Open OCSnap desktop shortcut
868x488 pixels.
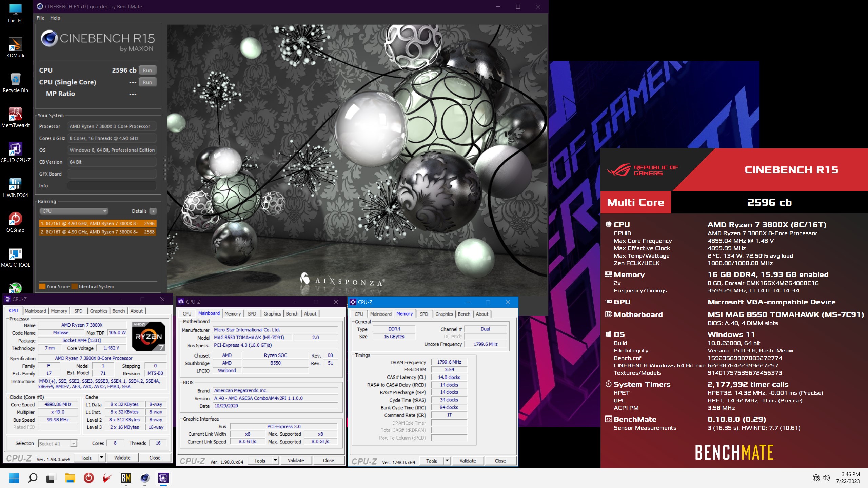click(15, 223)
